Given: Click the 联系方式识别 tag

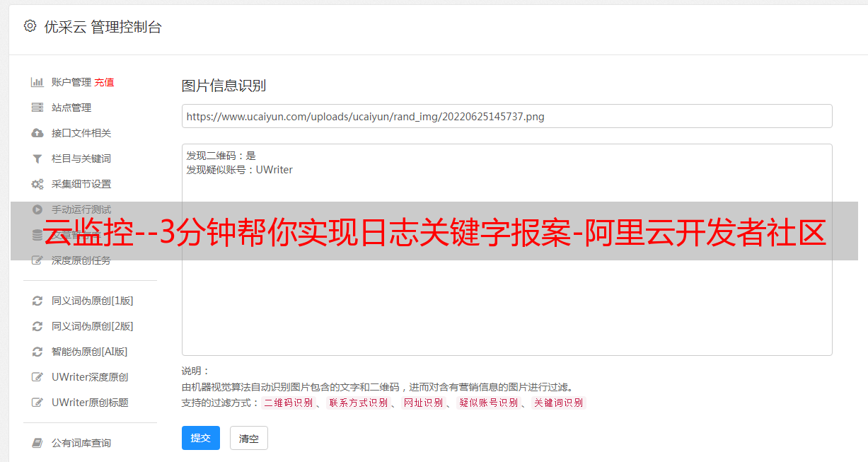Looking at the screenshot, I should pos(358,403).
